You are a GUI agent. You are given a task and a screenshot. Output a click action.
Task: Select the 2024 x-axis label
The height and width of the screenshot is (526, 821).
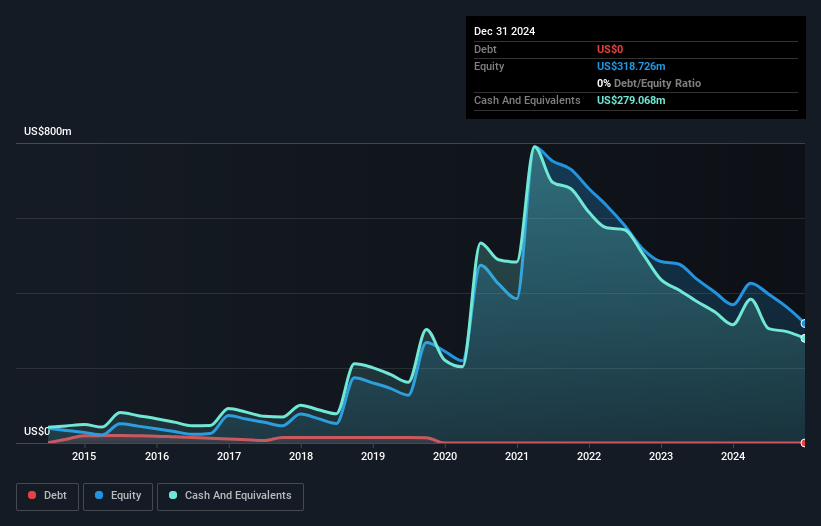pyautogui.click(x=733, y=456)
